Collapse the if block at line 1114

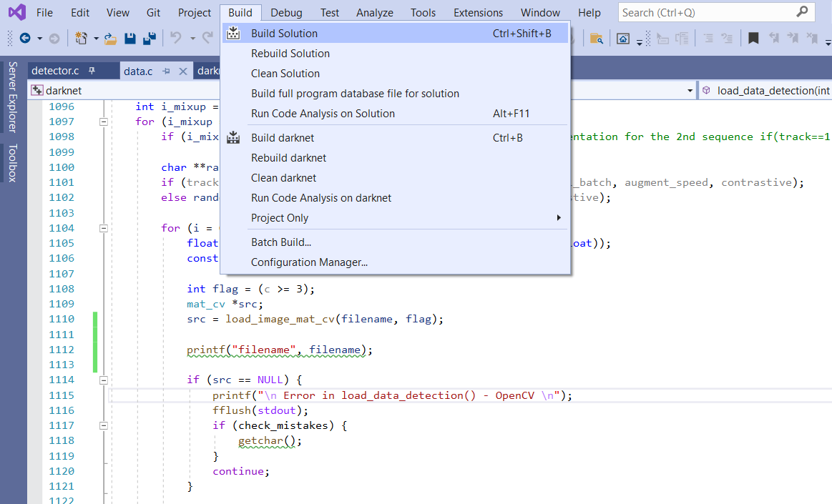[x=104, y=380]
